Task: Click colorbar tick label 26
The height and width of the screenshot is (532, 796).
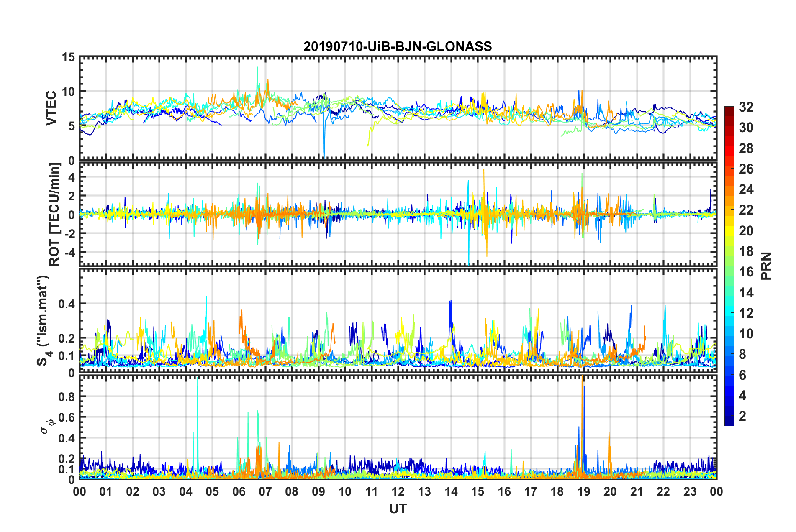Action: tap(746, 169)
